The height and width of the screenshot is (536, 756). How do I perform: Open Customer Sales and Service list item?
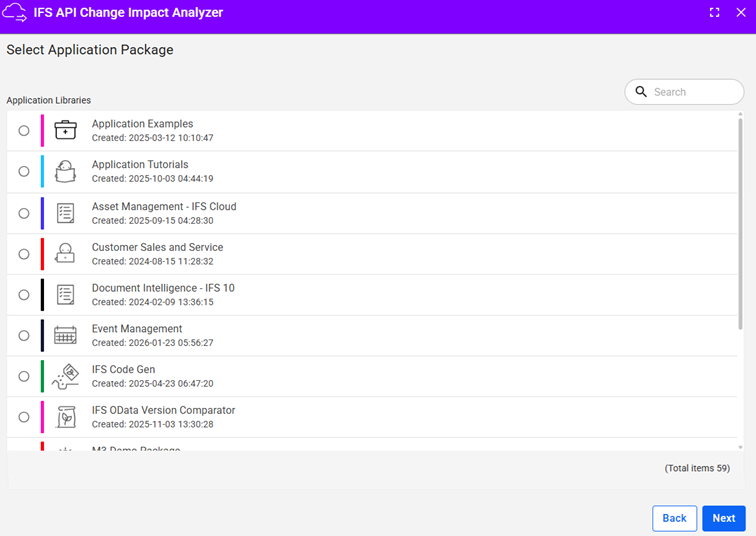[157, 253]
